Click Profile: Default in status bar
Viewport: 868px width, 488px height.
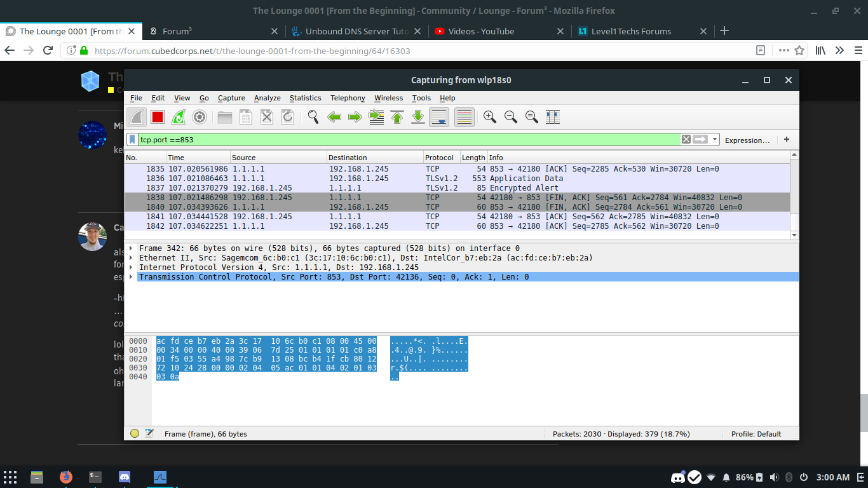coord(756,434)
